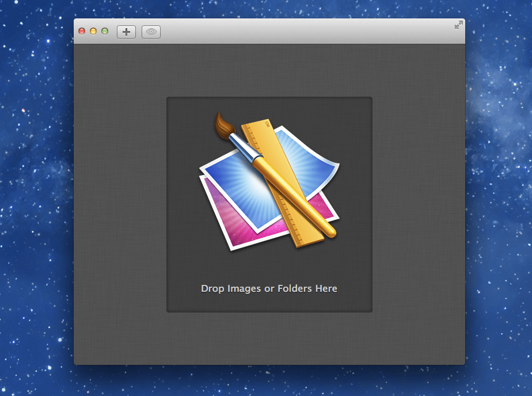Toggle the eye preview button

pyautogui.click(x=151, y=32)
